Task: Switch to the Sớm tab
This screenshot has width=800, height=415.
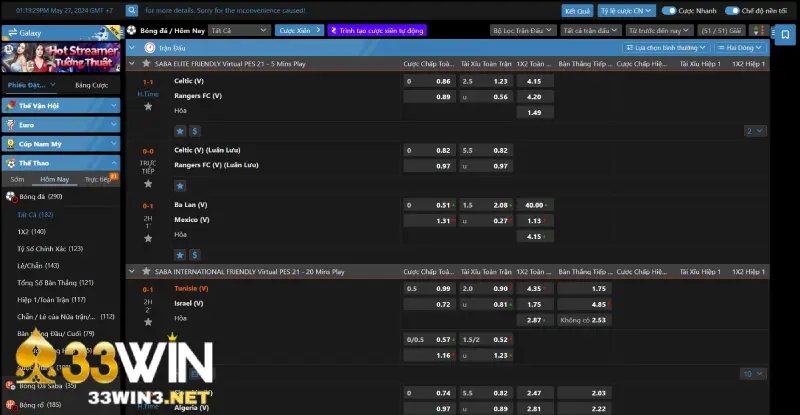Action: click(x=17, y=179)
